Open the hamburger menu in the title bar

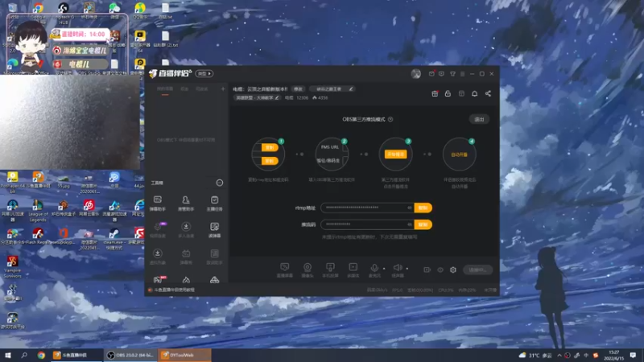click(462, 74)
